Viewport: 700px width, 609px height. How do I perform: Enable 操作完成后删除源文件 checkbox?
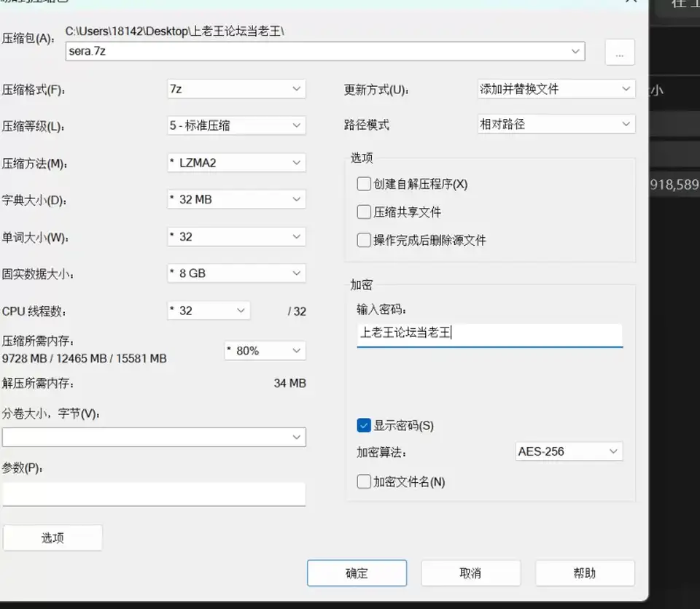[x=364, y=240]
